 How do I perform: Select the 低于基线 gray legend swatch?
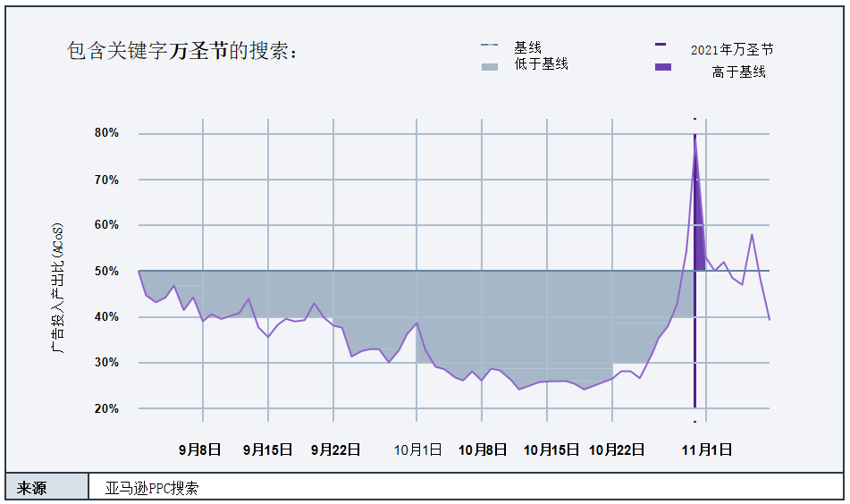489,67
